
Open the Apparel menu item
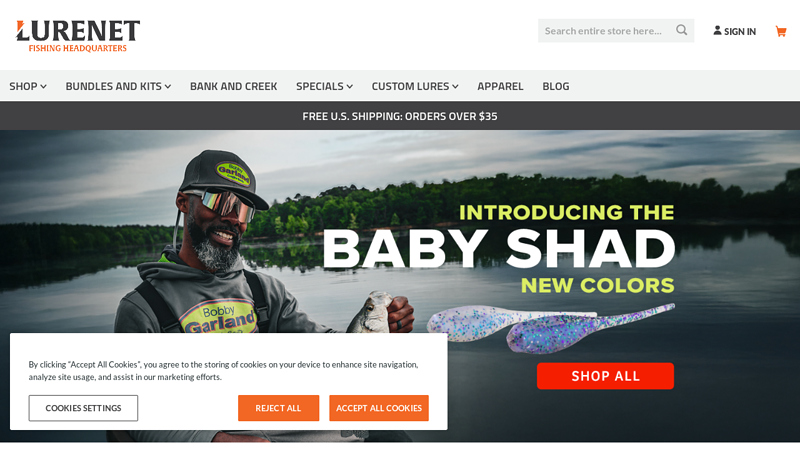[x=501, y=86]
